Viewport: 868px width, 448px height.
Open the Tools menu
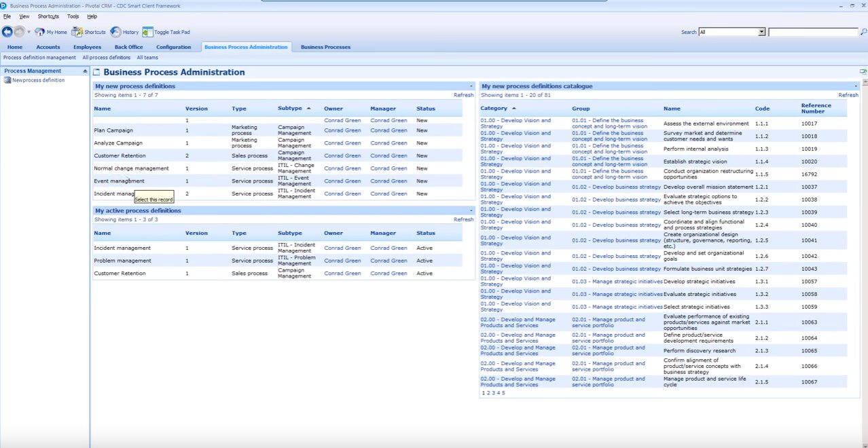(73, 16)
